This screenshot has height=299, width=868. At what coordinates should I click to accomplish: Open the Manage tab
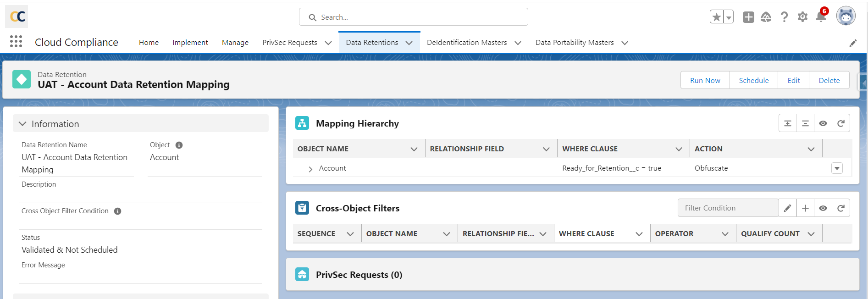[x=235, y=43]
